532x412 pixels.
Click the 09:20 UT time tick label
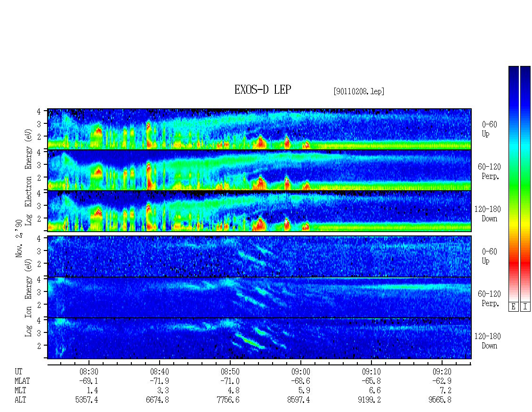442,372
